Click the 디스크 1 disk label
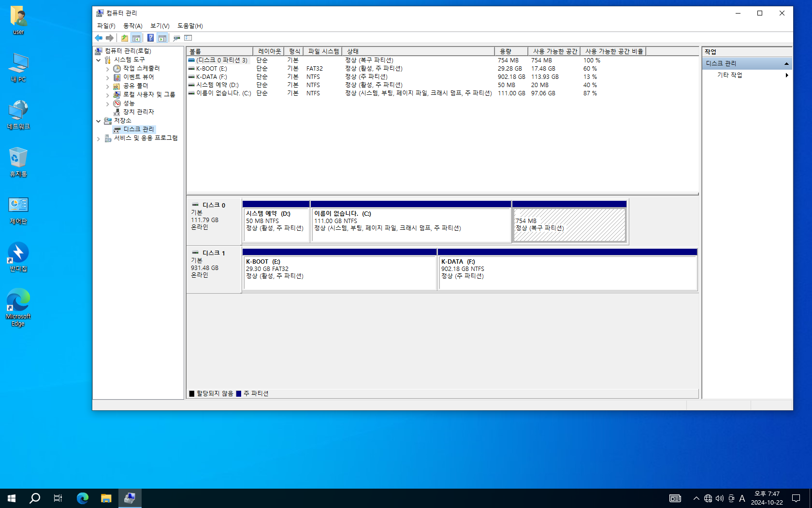812x508 pixels. tap(214, 269)
